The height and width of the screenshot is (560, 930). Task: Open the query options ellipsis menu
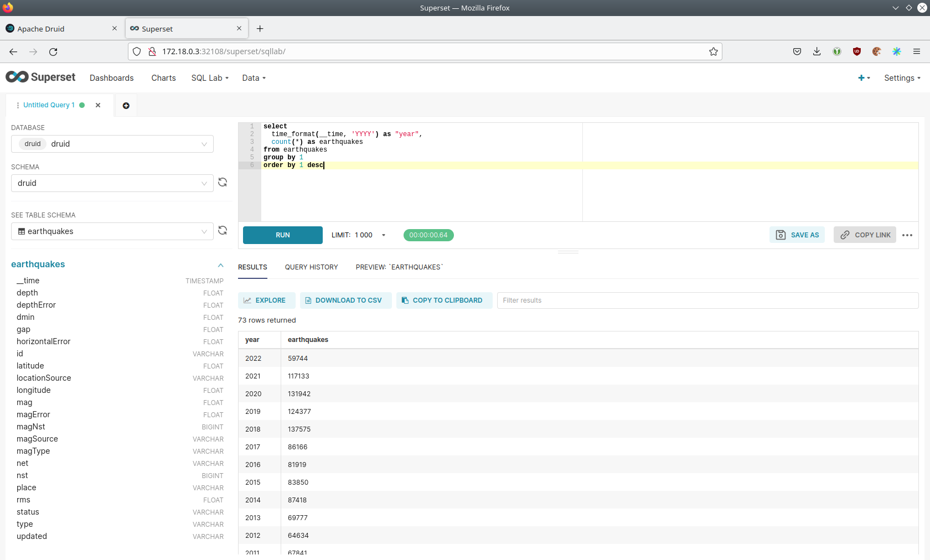(x=907, y=235)
